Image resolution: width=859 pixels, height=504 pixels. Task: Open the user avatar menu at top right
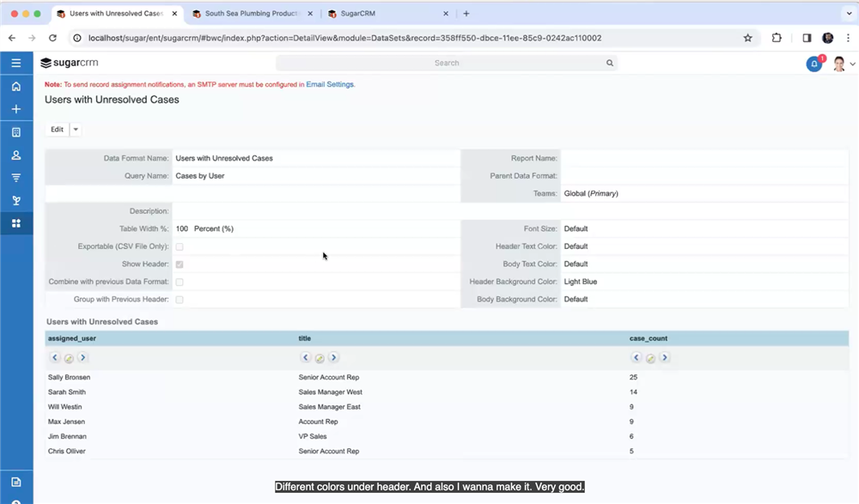coord(841,64)
